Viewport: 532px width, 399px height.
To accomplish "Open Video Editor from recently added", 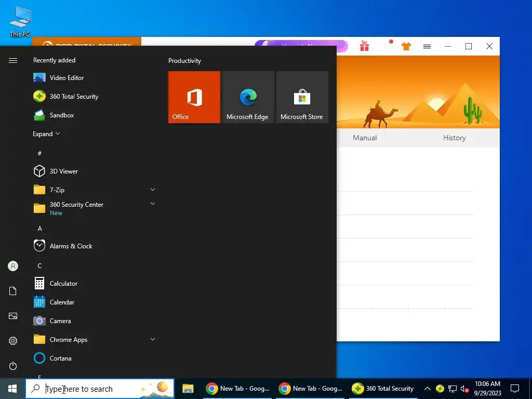I will (x=95, y=78).
